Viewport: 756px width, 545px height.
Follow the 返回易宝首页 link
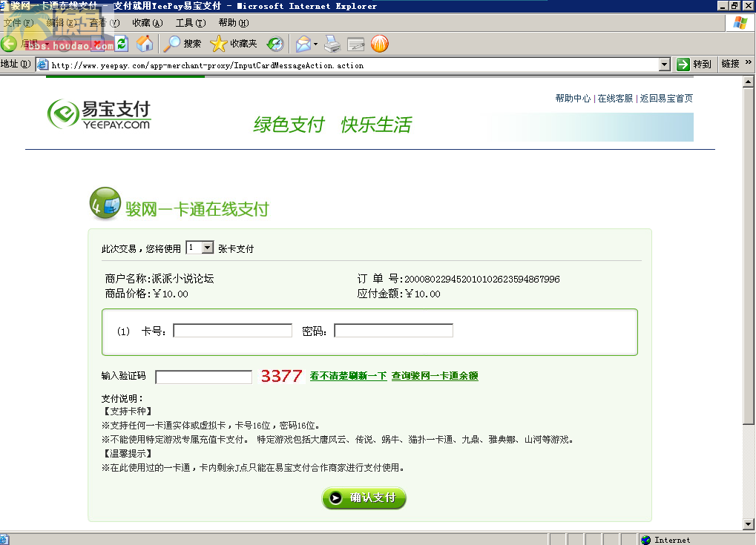[x=666, y=99]
